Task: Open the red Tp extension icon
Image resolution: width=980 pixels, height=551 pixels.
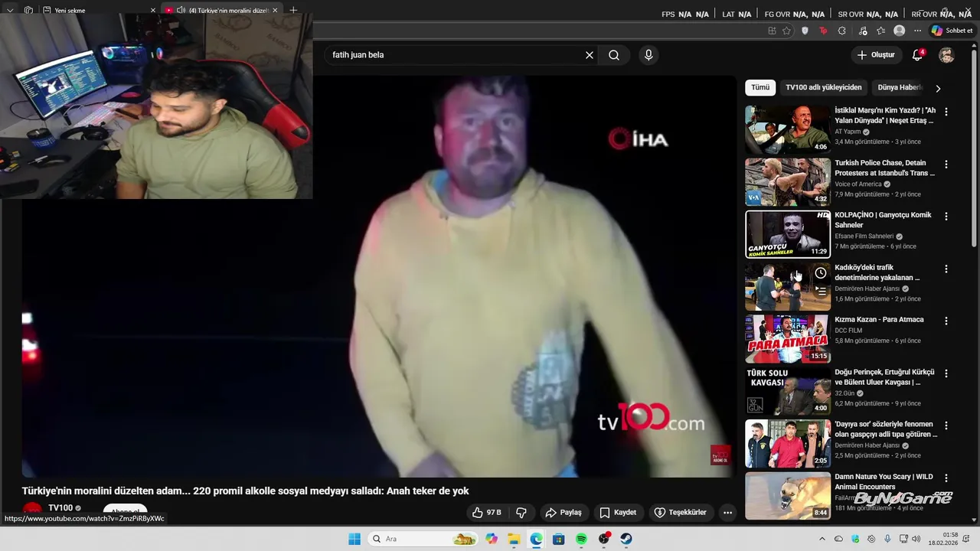Action: pyautogui.click(x=823, y=31)
